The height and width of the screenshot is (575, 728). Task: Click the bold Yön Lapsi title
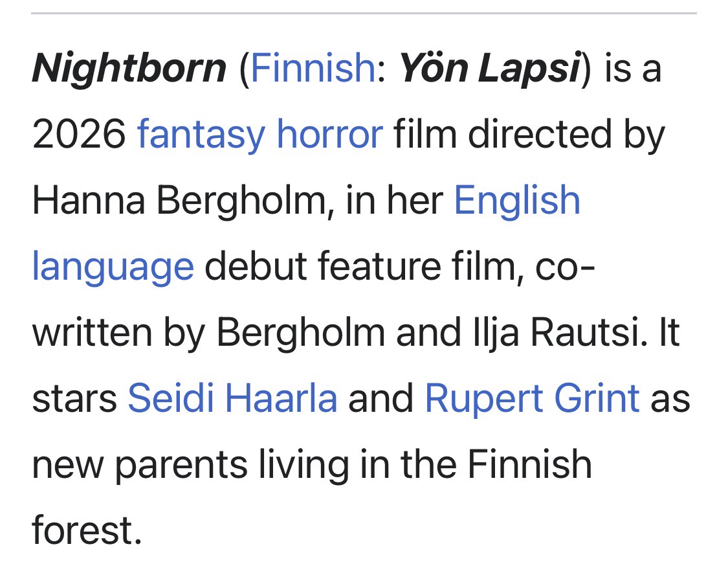(x=489, y=68)
